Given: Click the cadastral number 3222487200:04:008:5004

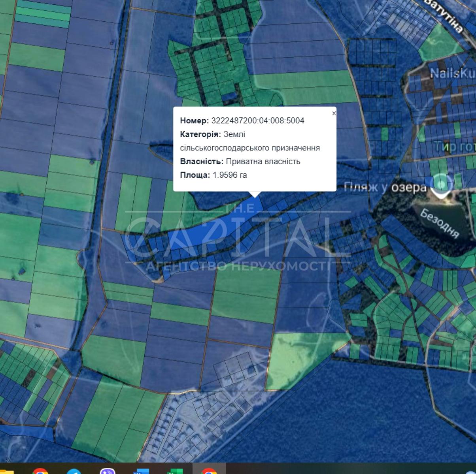Looking at the screenshot, I should pos(258,120).
